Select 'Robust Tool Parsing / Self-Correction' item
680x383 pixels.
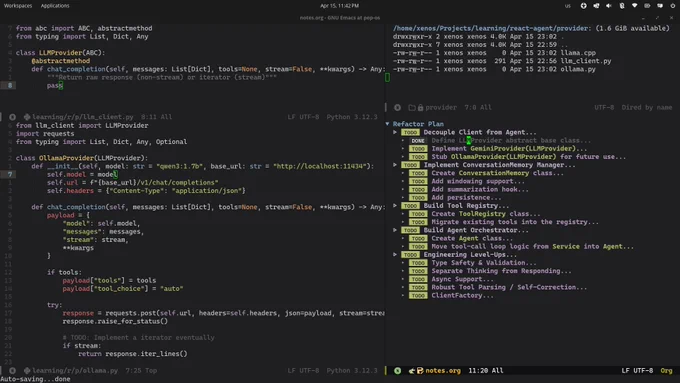tap(509, 287)
